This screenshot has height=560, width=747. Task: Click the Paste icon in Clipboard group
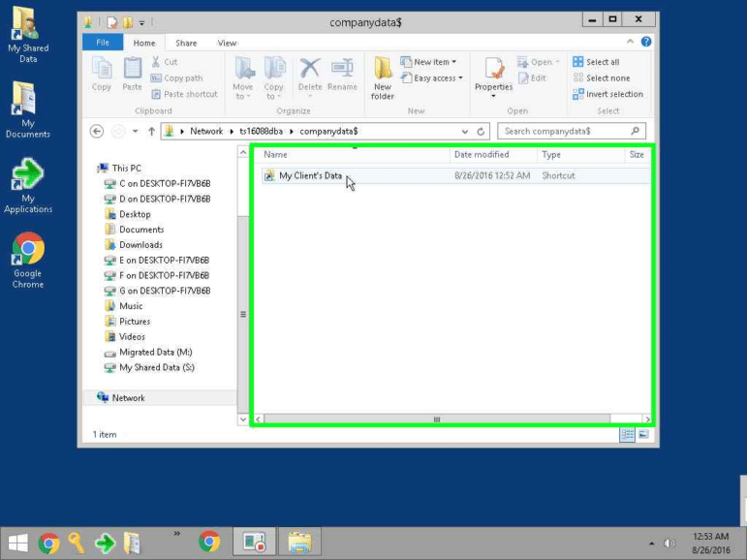click(x=133, y=75)
